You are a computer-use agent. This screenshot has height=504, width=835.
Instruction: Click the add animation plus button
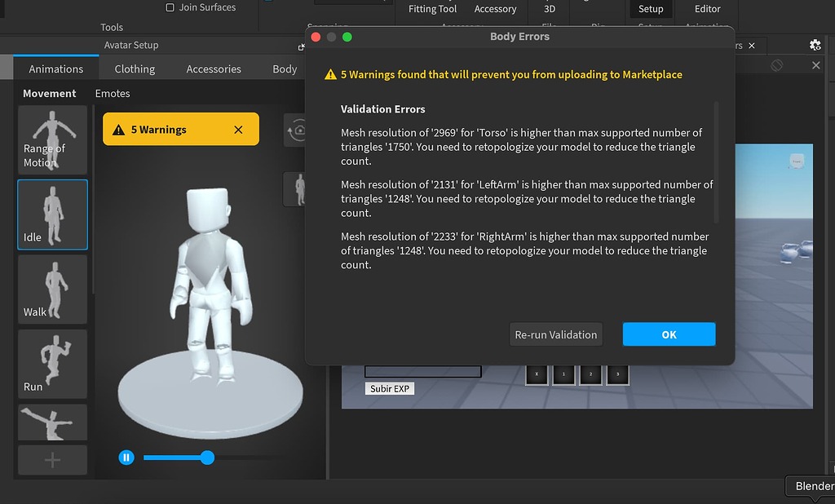click(x=52, y=460)
